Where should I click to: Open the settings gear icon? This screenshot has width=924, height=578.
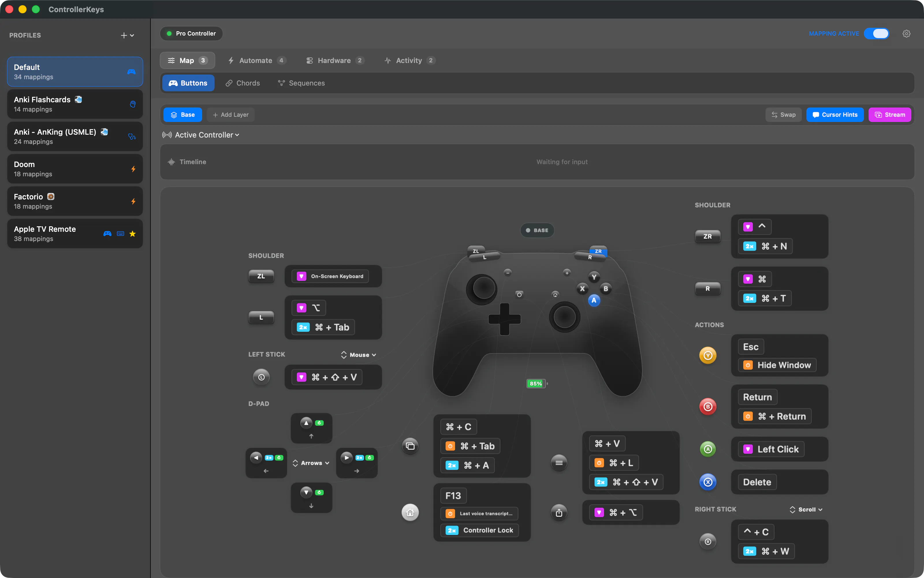(x=906, y=34)
